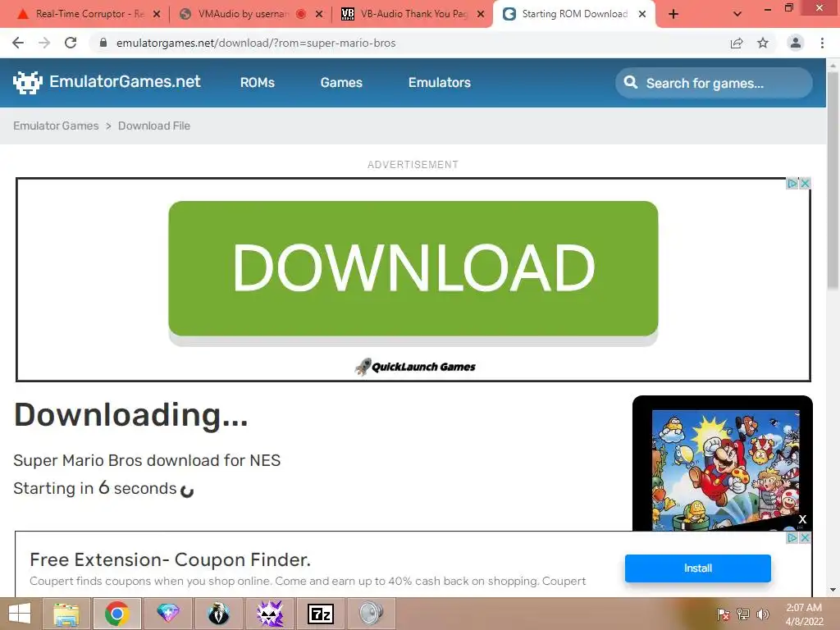Screen dimensions: 840x630
Task: Open the suited figure app in taskbar
Action: click(218, 614)
